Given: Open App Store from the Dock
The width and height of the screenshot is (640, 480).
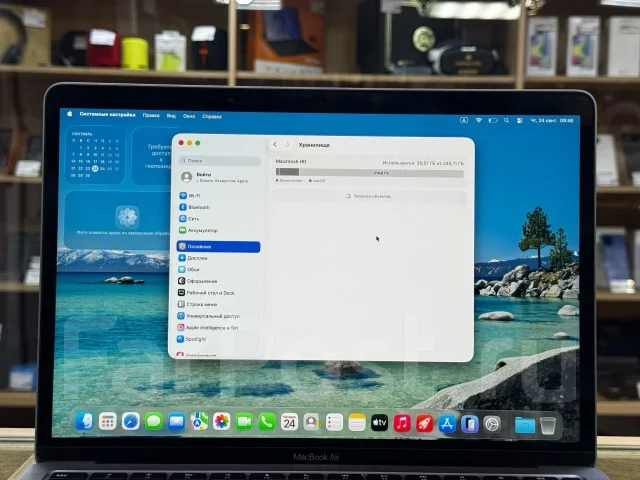Looking at the screenshot, I should 447,424.
